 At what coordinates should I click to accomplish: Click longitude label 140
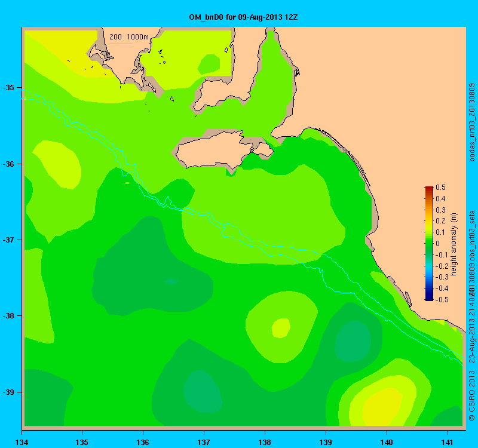point(387,442)
